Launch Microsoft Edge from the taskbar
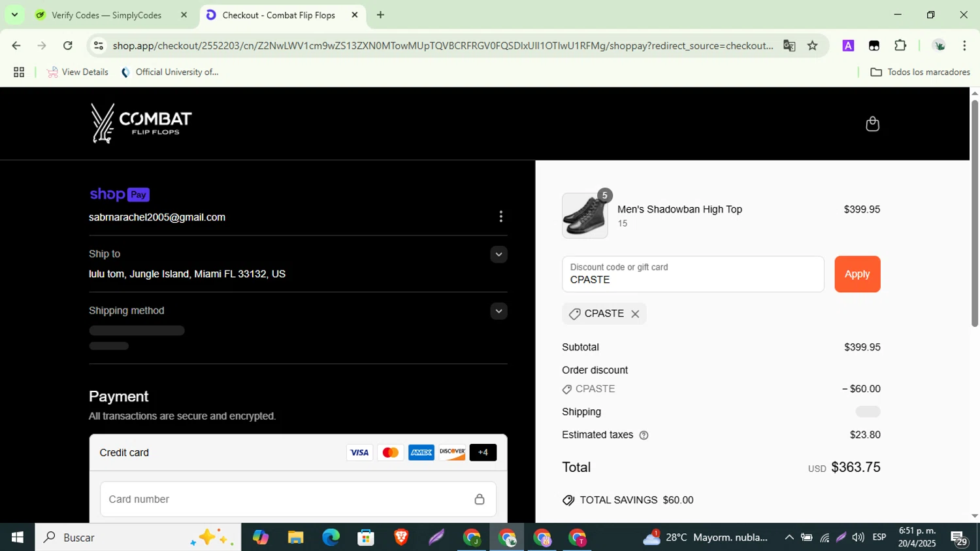This screenshot has height=551, width=980. (331, 537)
